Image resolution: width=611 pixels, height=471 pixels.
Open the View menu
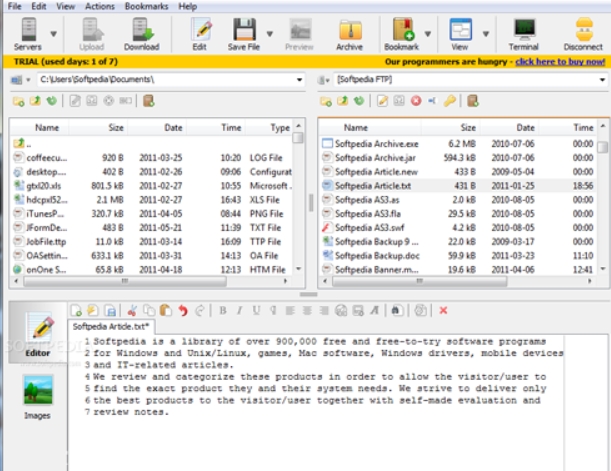coord(65,6)
